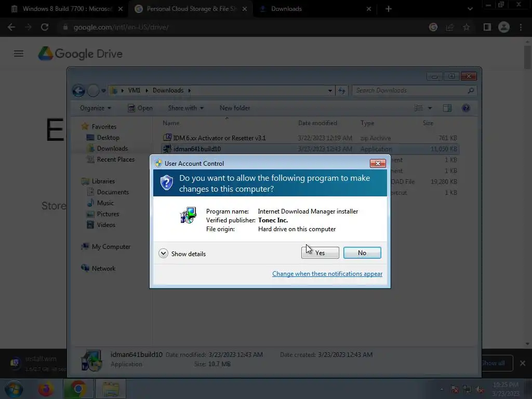Refresh the Downloads folder in Explorer
The height and width of the screenshot is (399, 532).
click(x=342, y=90)
